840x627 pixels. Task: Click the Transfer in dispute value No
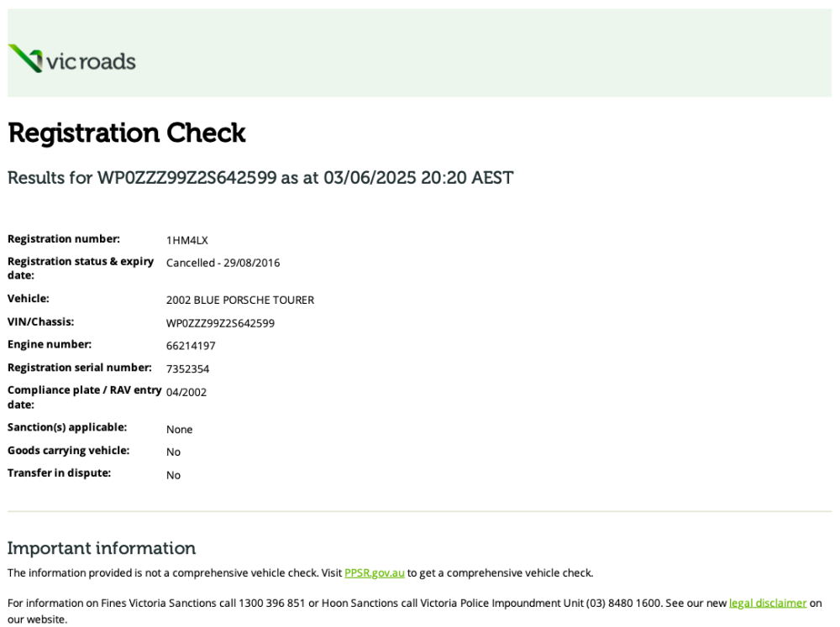173,475
